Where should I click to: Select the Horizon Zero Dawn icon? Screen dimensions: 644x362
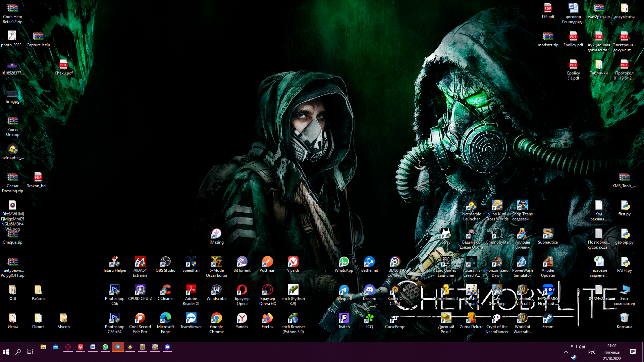point(497,266)
